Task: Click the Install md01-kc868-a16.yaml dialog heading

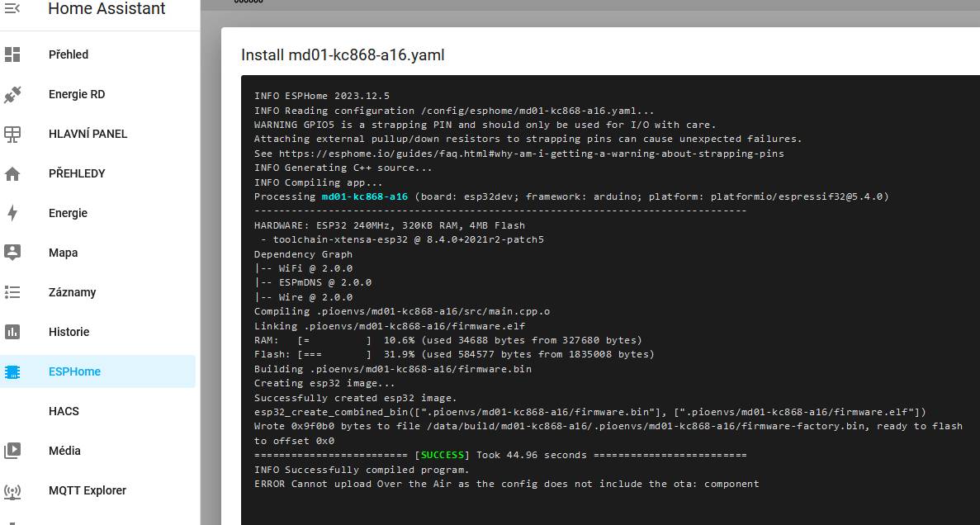Action: coord(343,55)
